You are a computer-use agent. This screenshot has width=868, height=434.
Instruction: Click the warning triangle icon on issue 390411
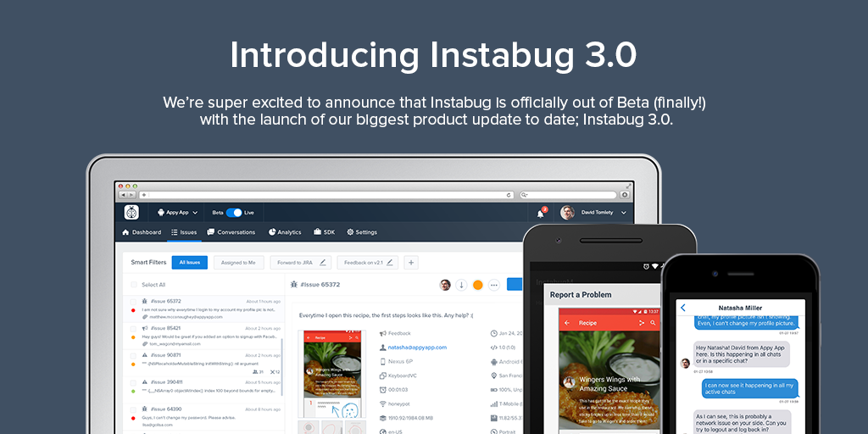click(x=144, y=382)
